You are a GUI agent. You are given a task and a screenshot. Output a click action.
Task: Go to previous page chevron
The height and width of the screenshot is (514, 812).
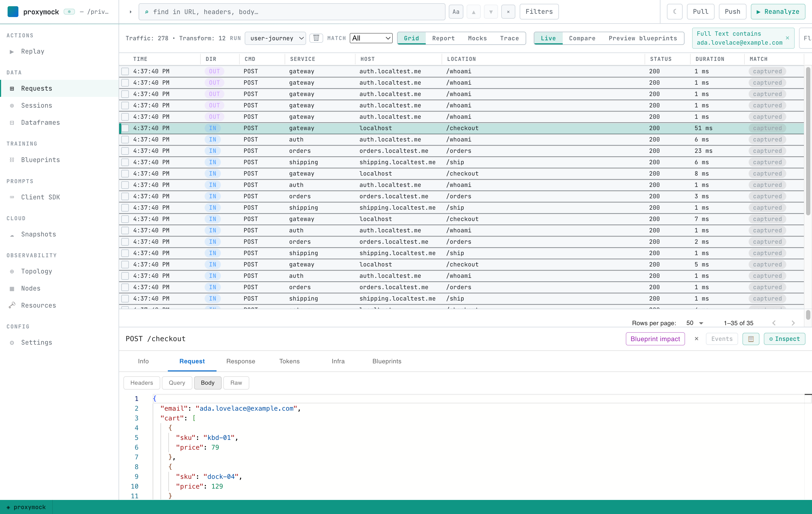coord(774,323)
